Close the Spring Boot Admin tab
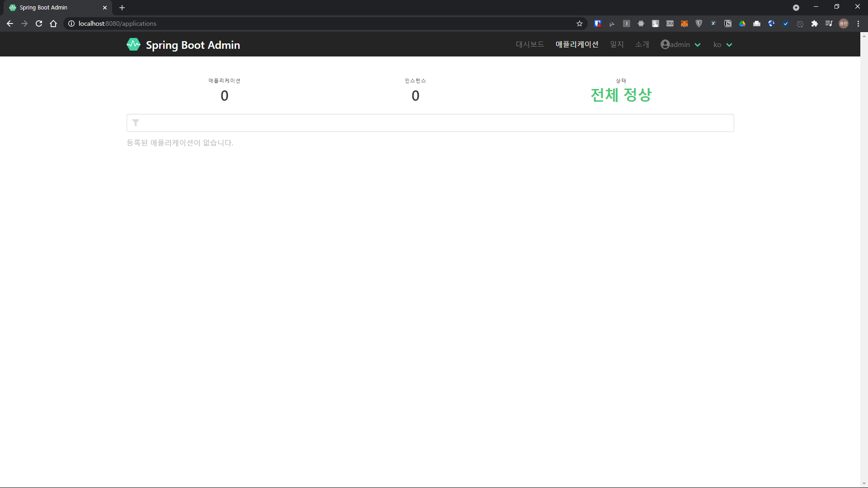 coord(105,8)
